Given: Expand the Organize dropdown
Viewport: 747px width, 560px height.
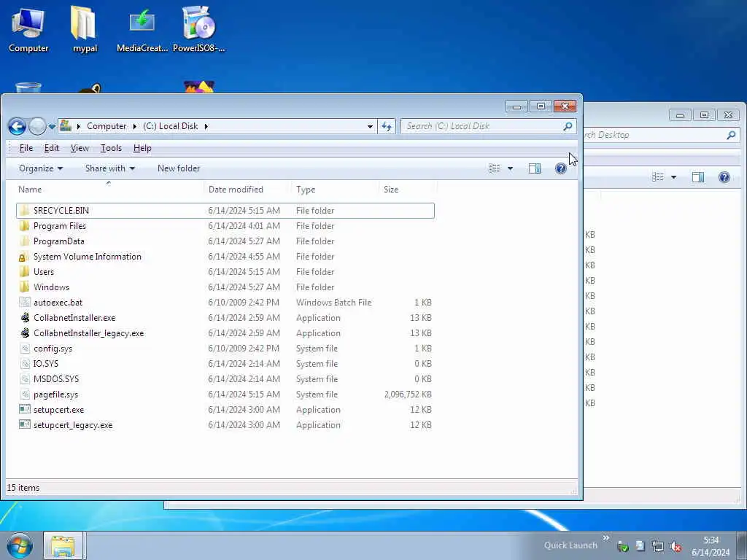Looking at the screenshot, I should tap(41, 168).
